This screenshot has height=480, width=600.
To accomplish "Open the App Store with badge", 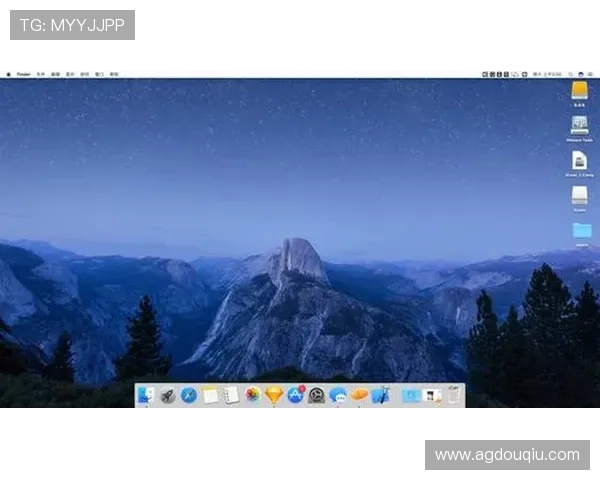I will click(296, 395).
